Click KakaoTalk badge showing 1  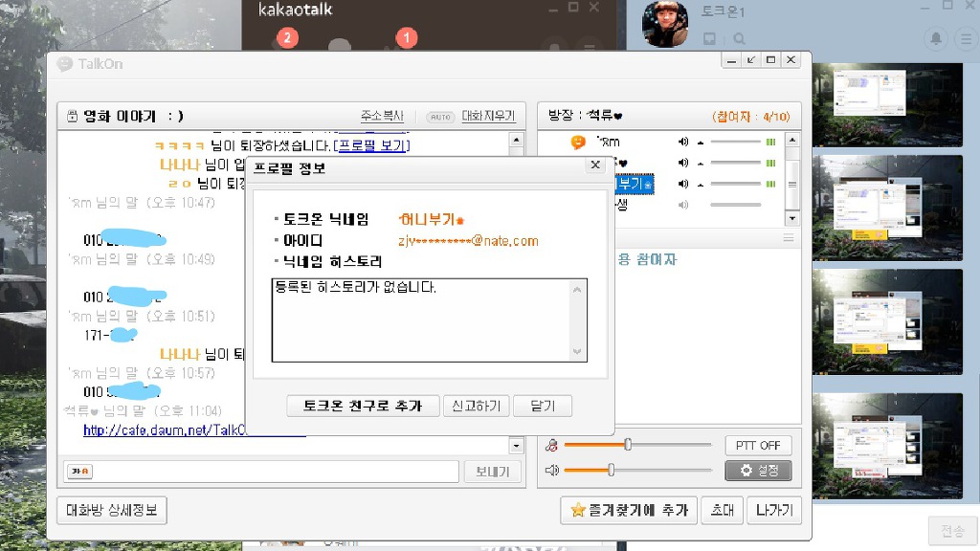pos(406,37)
